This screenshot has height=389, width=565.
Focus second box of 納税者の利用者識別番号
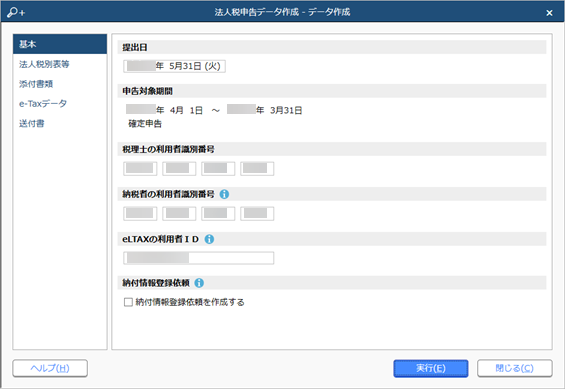click(x=179, y=213)
